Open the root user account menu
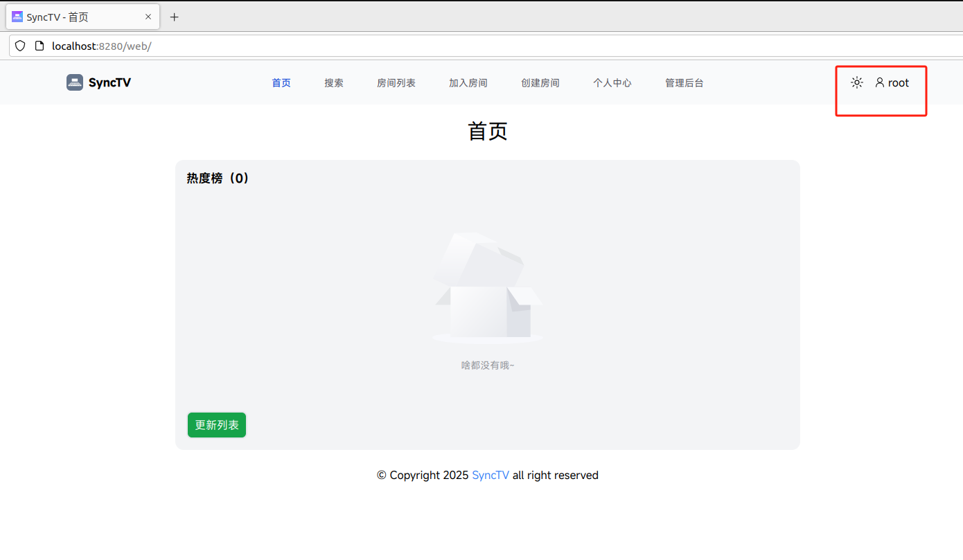This screenshot has height=560, width=963. coord(892,82)
